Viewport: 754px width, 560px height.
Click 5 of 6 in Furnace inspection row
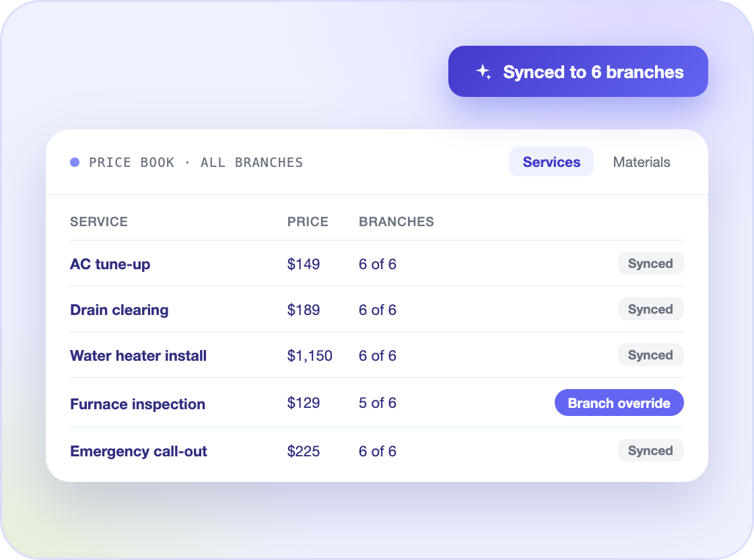378,403
